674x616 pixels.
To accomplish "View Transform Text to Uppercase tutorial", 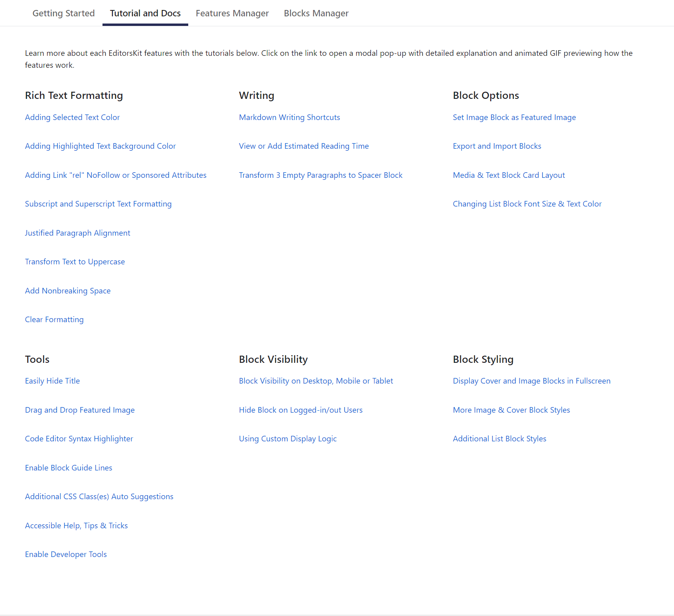I will [75, 262].
